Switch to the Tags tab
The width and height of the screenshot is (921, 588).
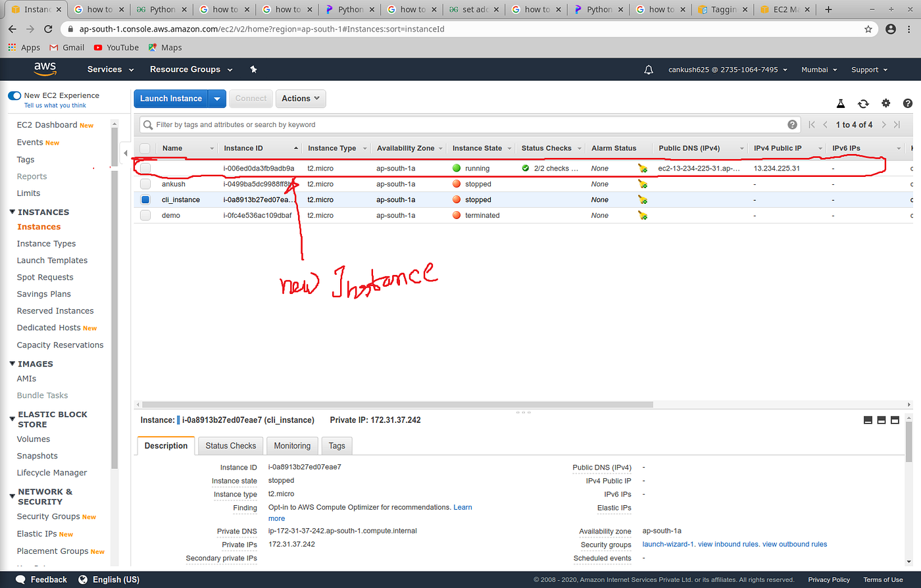click(337, 446)
